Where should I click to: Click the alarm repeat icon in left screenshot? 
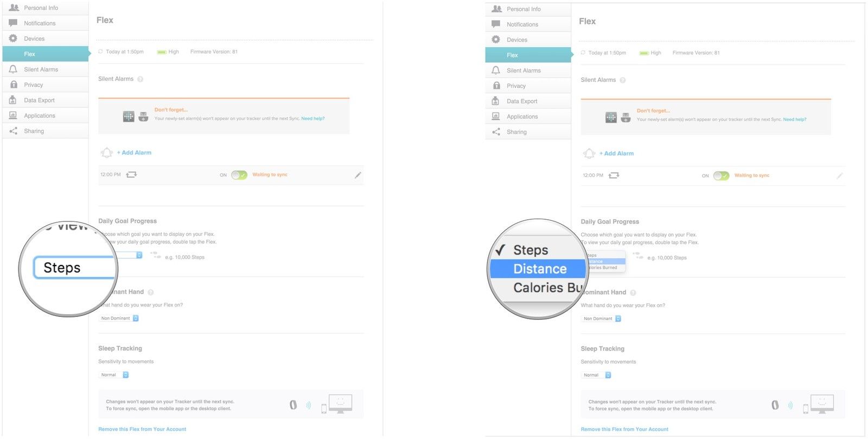(x=131, y=175)
